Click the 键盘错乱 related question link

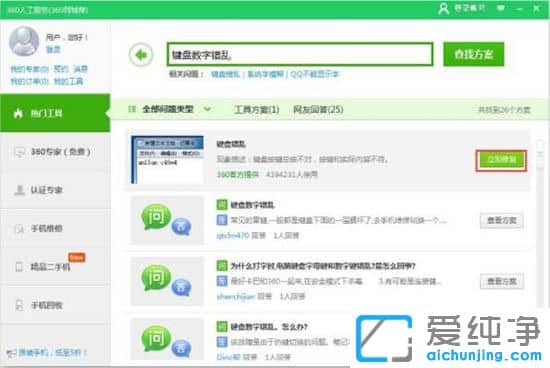pos(225,74)
